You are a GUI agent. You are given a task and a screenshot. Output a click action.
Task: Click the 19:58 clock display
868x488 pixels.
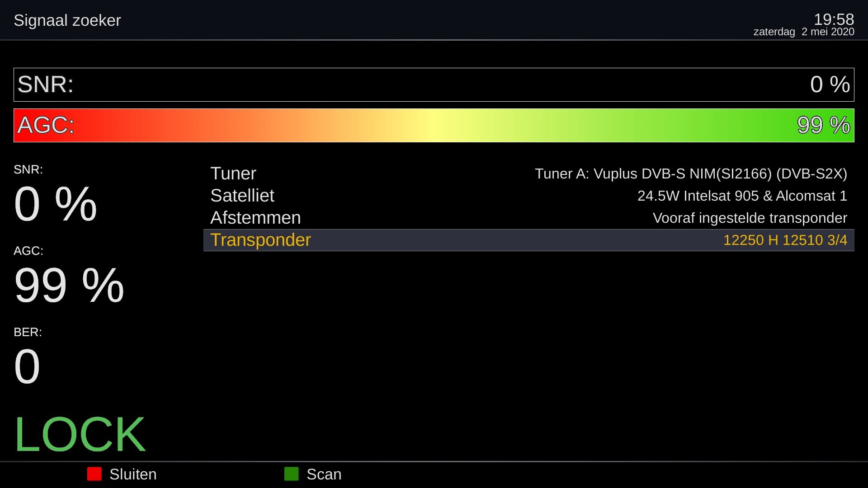pos(834,19)
